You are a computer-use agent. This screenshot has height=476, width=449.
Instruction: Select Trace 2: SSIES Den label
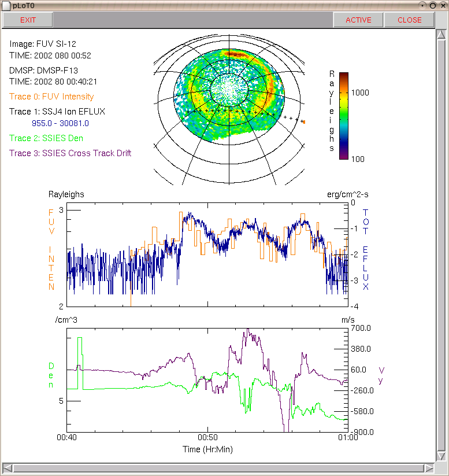tap(46, 138)
